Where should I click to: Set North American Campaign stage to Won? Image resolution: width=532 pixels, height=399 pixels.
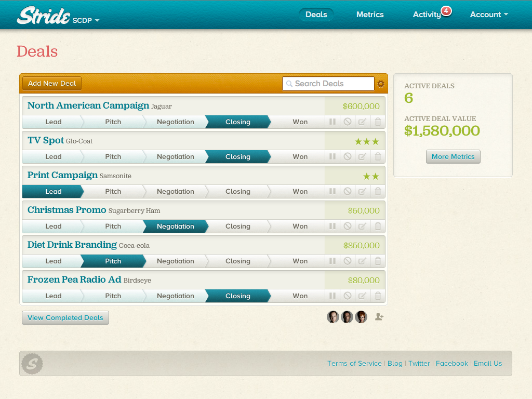(300, 122)
